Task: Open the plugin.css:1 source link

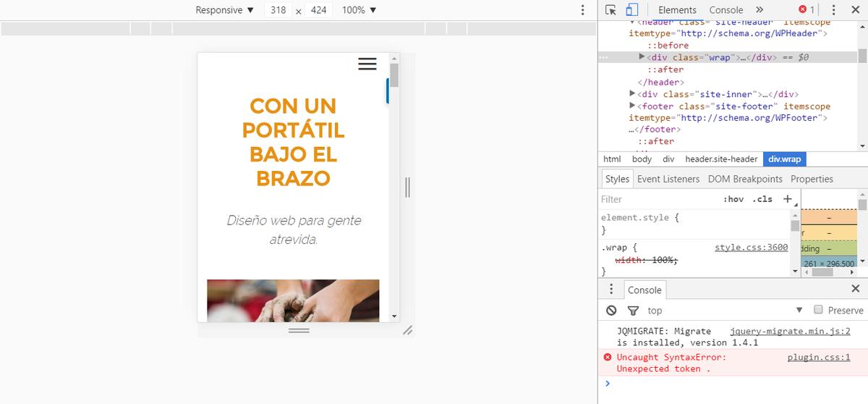Action: [x=819, y=357]
